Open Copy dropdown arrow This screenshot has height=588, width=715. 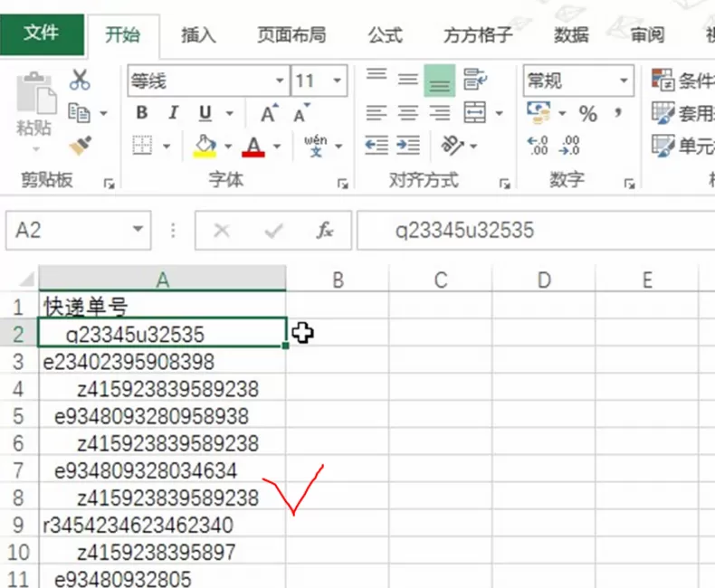103,113
